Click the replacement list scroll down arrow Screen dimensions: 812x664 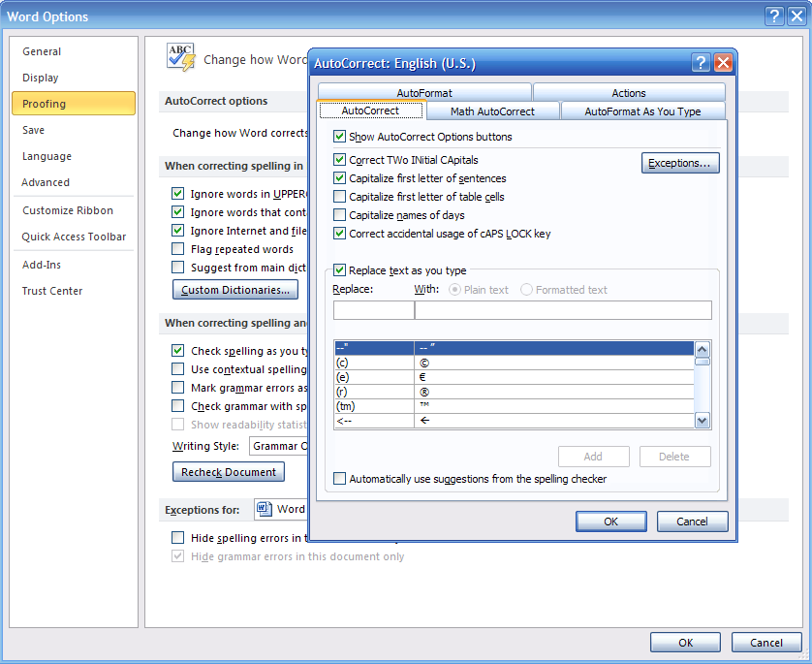point(703,421)
